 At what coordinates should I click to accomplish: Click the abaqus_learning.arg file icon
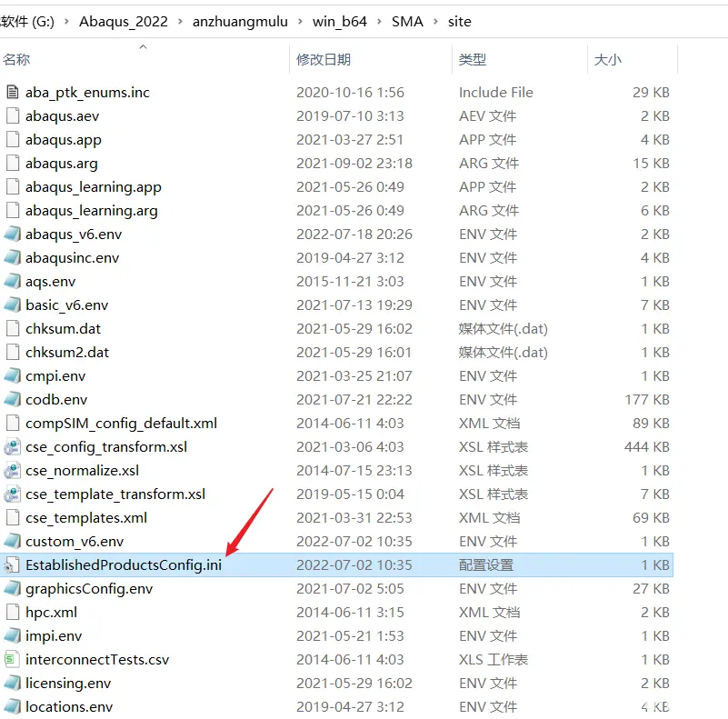[13, 210]
